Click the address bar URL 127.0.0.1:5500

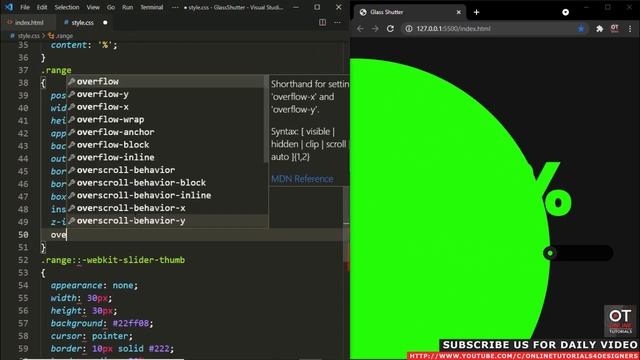[x=453, y=29]
